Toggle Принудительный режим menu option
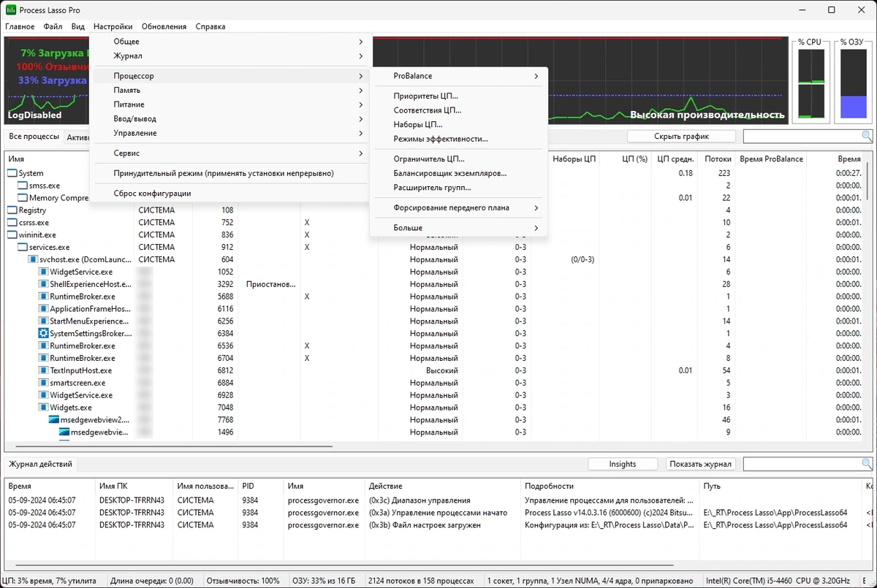The height and width of the screenshot is (588, 877). click(x=231, y=174)
